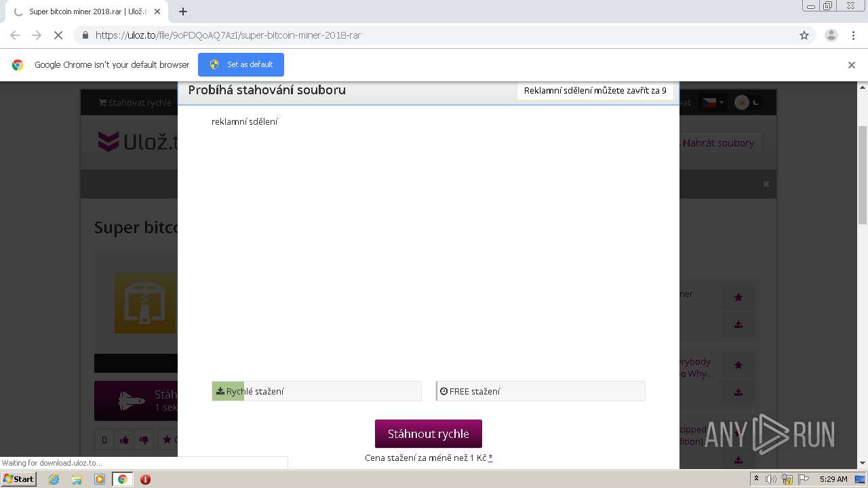Click the scrollbar down arrow
The image size is (868, 488).
click(863, 464)
